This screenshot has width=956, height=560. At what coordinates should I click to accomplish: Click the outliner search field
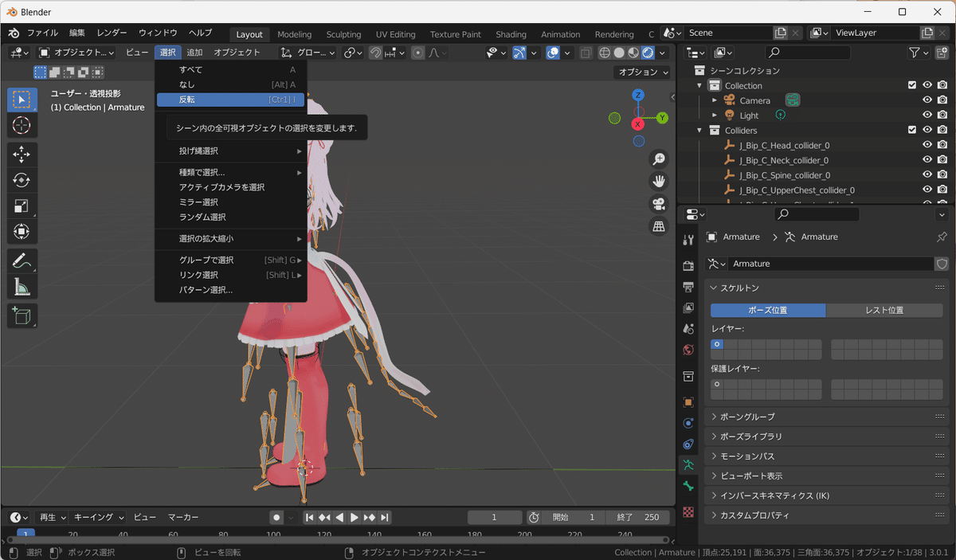[807, 53]
